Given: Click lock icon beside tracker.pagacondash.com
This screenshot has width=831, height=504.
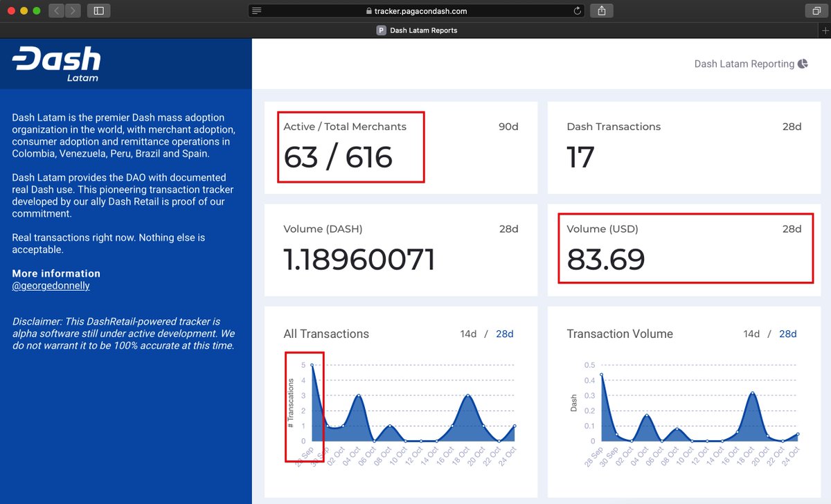Looking at the screenshot, I should click(368, 11).
